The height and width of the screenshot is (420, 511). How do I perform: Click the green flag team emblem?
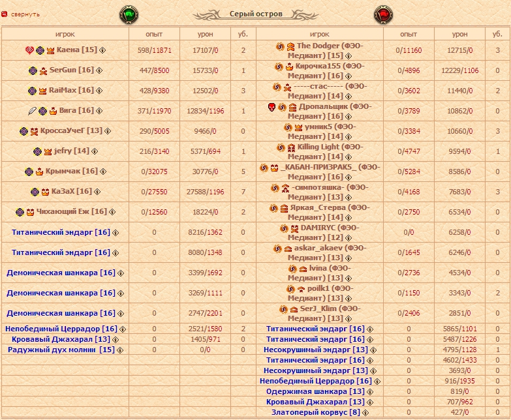(x=129, y=14)
